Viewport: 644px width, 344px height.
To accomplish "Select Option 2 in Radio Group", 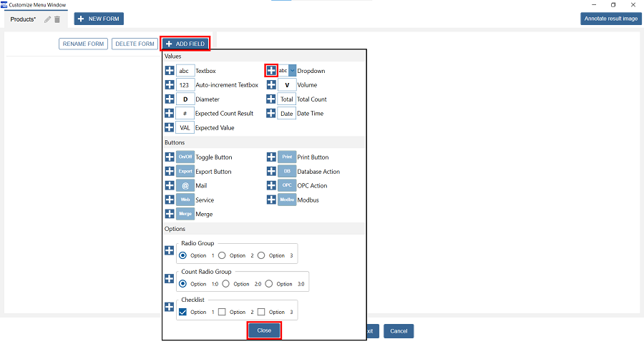I will click(222, 255).
